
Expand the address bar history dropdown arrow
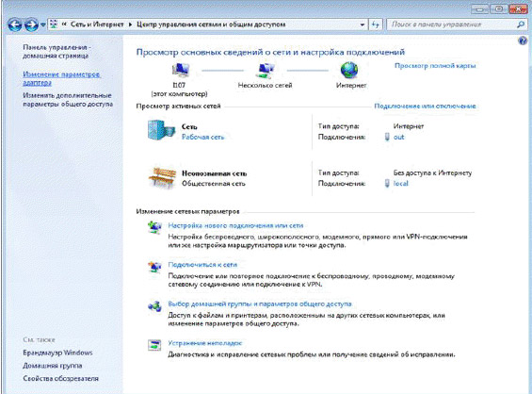click(363, 25)
